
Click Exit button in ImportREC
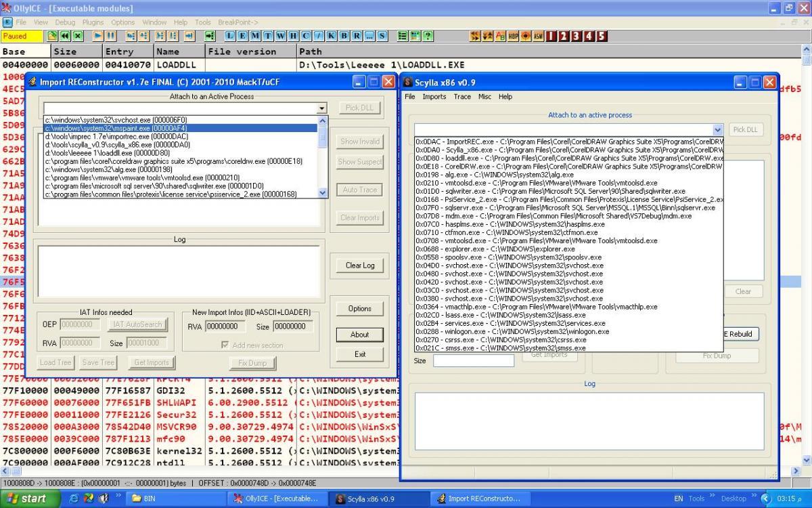pos(359,354)
